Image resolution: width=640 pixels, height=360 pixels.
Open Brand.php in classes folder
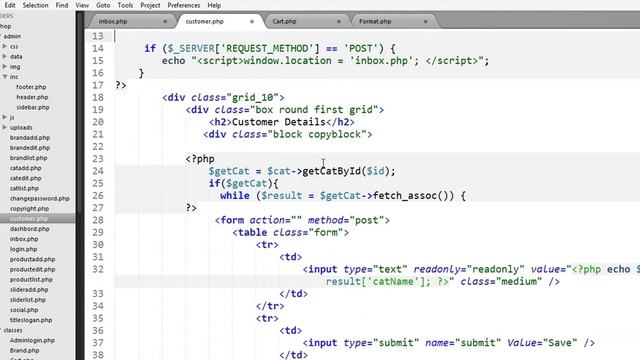click(x=24, y=351)
